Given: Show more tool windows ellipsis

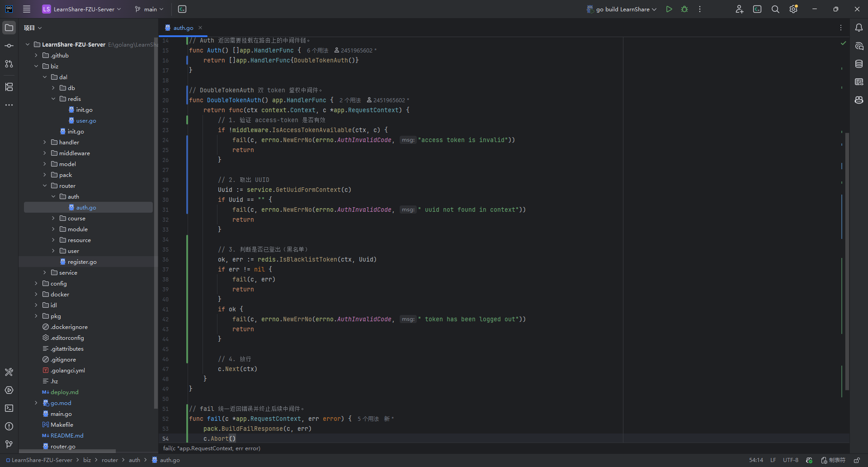Looking at the screenshot, I should [x=9, y=105].
